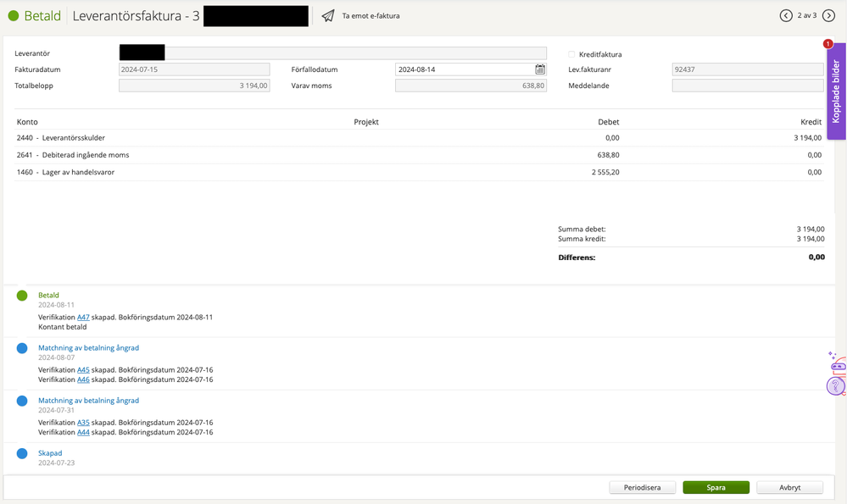Tick the Kreditfaktura checkbox
This screenshot has width=847, height=504.
point(571,54)
